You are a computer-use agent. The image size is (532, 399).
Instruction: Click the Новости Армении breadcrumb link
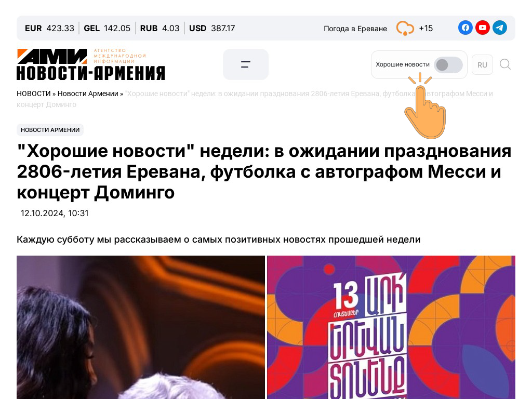tap(88, 94)
